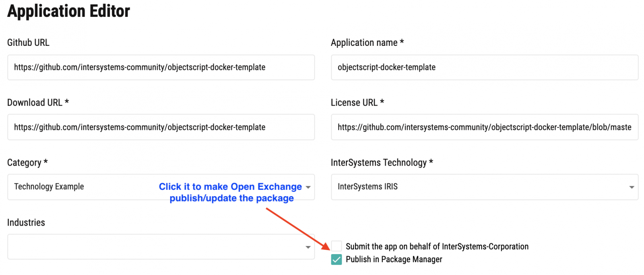Click the "License URL *" label

pos(357,103)
